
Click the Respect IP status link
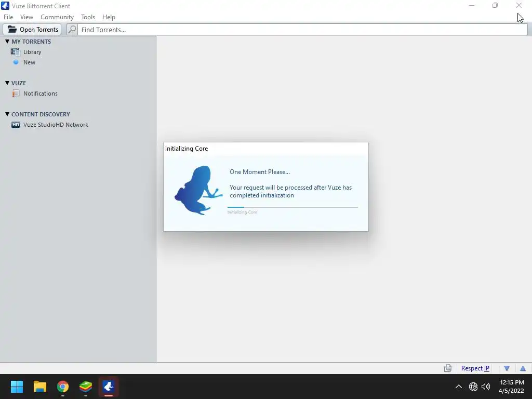click(475, 368)
